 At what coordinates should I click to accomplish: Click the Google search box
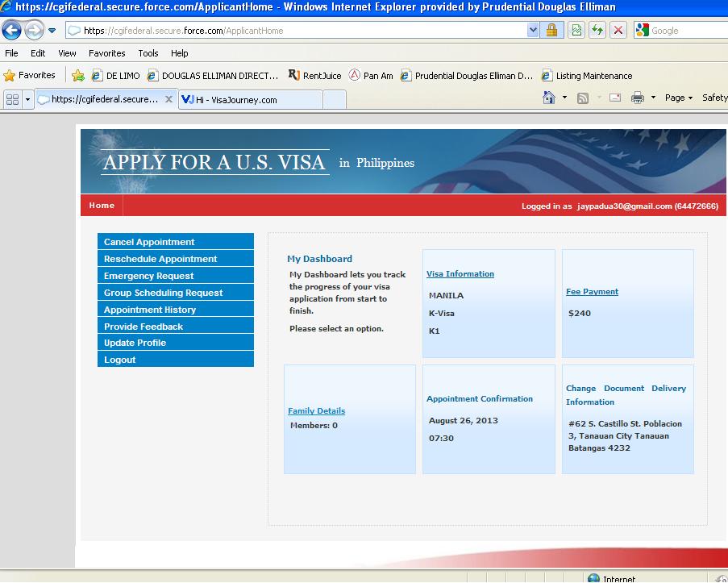click(688, 31)
